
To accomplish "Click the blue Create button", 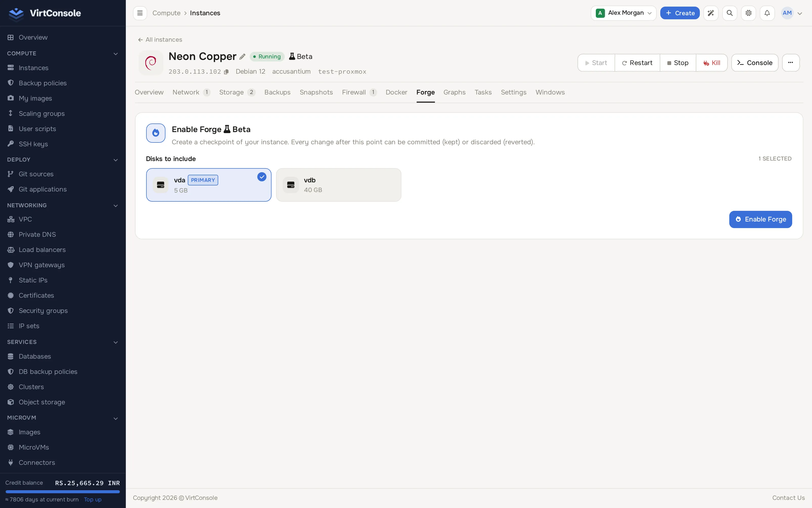I will coord(680,13).
